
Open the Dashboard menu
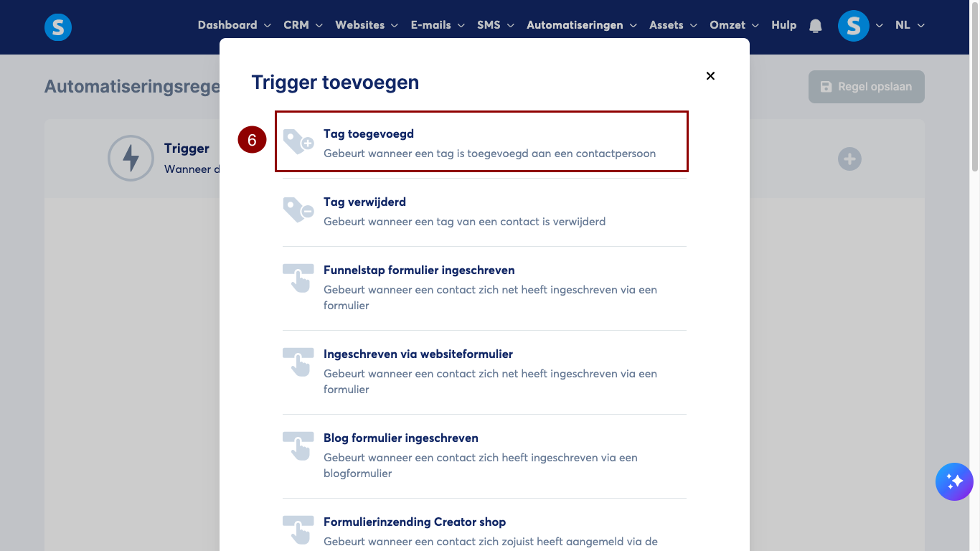tap(235, 25)
